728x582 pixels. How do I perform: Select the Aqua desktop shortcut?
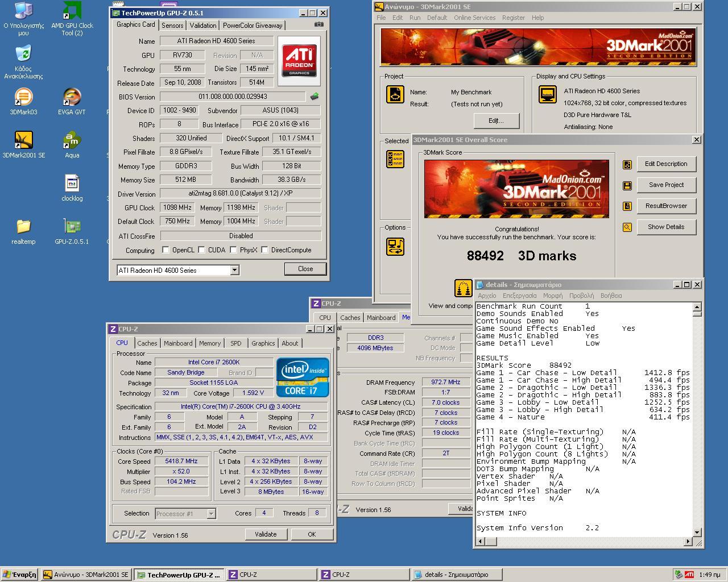[72, 145]
